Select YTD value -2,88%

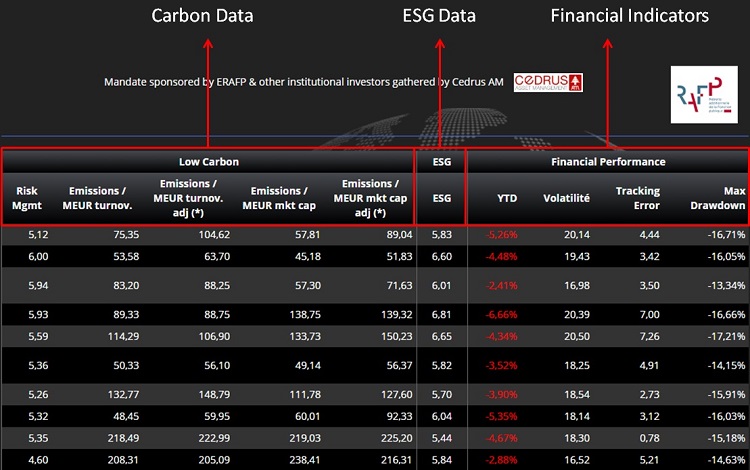click(501, 460)
